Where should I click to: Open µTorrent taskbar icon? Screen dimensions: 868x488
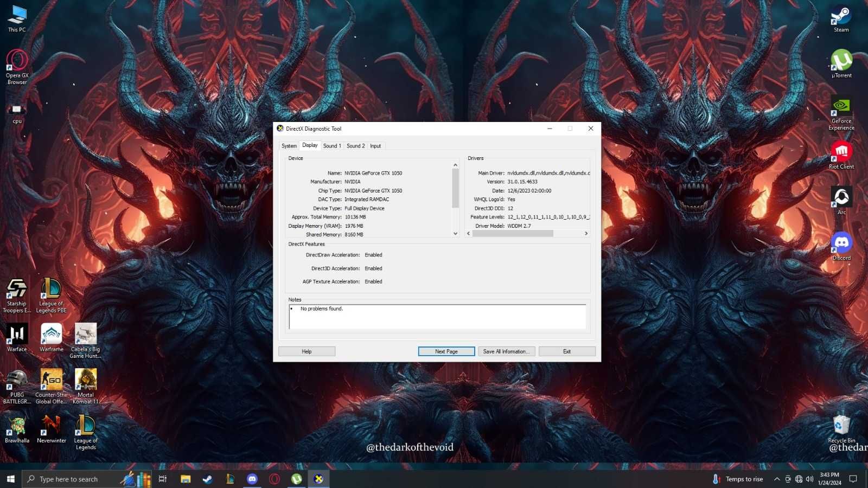click(x=297, y=479)
